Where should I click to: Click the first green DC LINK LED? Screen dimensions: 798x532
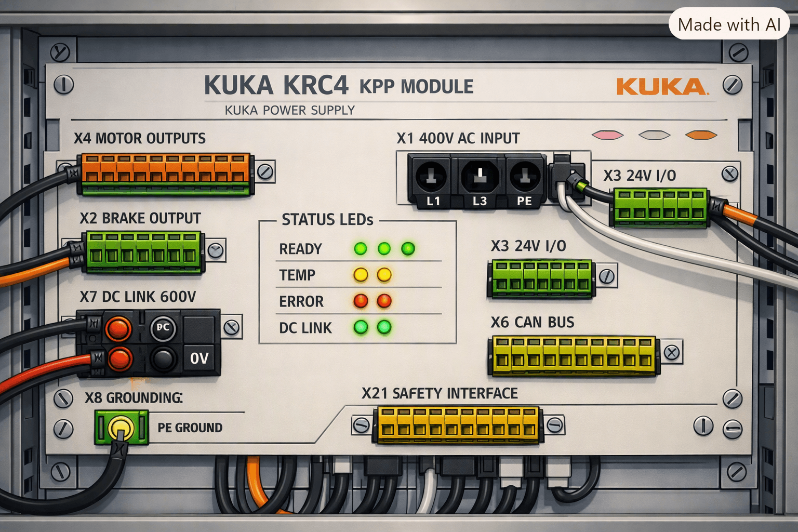[361, 327]
